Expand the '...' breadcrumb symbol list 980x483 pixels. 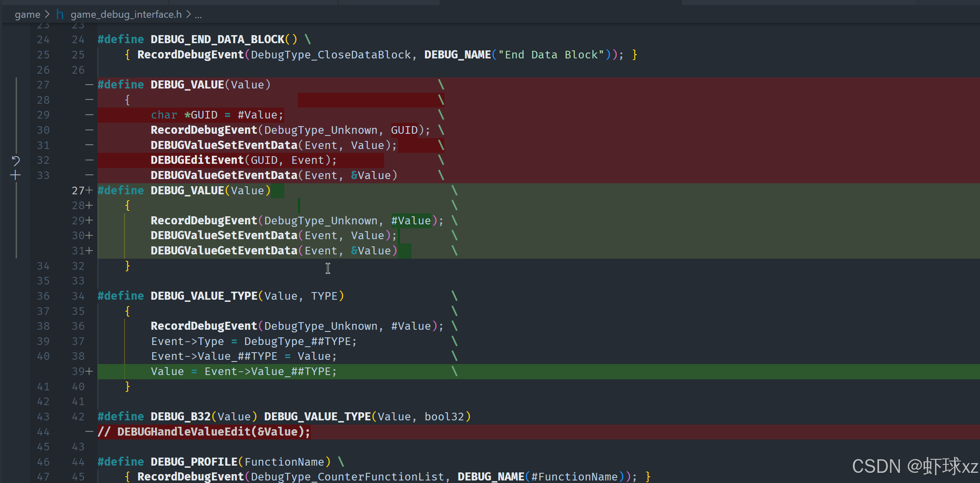(198, 15)
